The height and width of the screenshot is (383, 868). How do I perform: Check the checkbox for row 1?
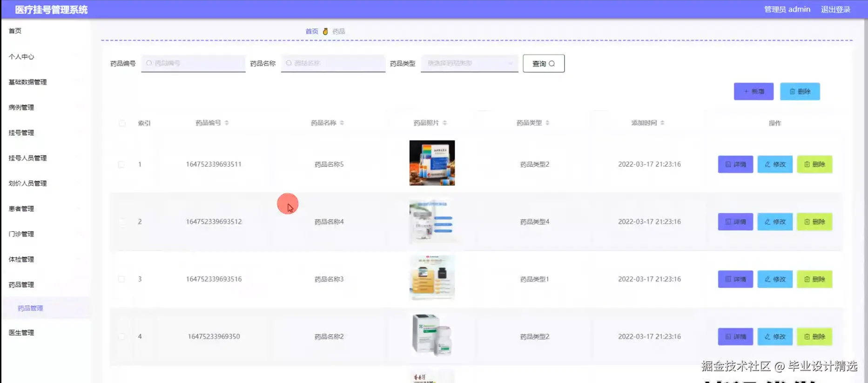[x=121, y=164]
